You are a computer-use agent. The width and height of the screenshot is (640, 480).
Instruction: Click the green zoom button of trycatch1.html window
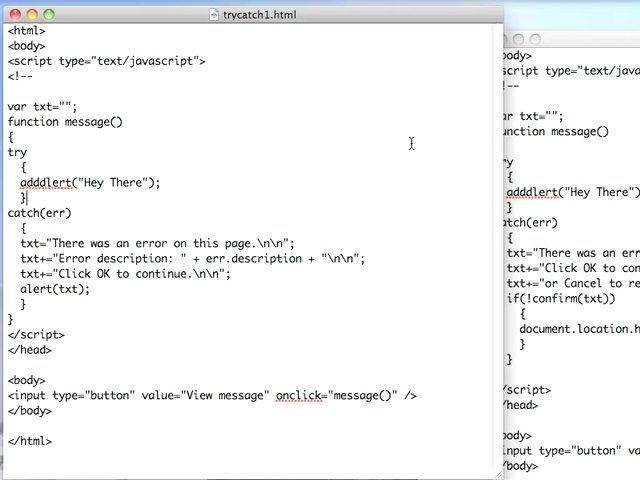coord(49,15)
